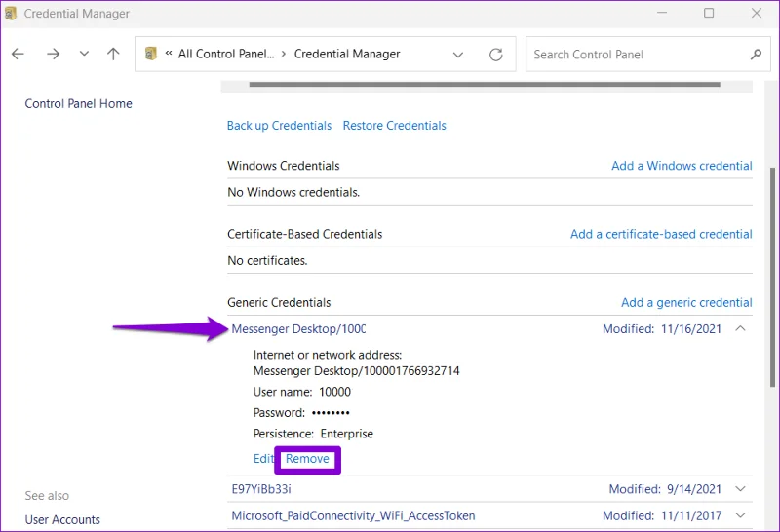The width and height of the screenshot is (780, 532).
Task: Open the address bar history dropdown
Action: pyautogui.click(x=458, y=55)
